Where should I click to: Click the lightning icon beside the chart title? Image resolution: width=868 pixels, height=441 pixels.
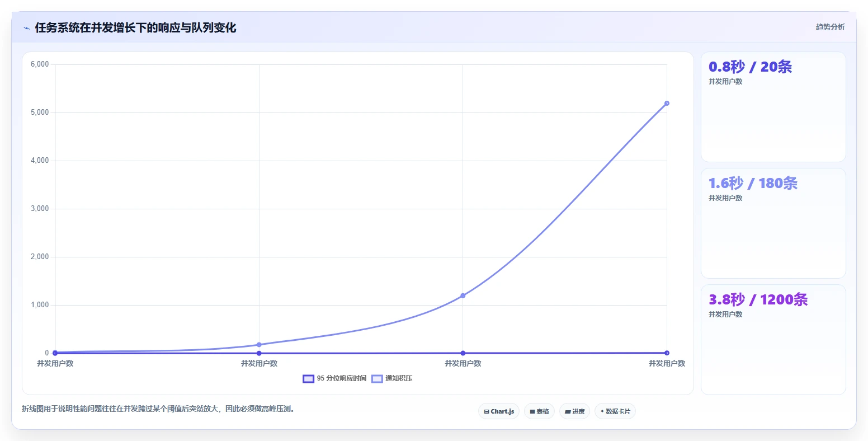26,28
